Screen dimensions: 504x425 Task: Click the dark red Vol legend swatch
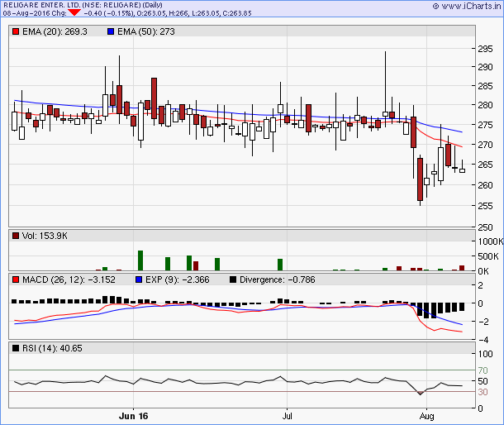click(16, 236)
